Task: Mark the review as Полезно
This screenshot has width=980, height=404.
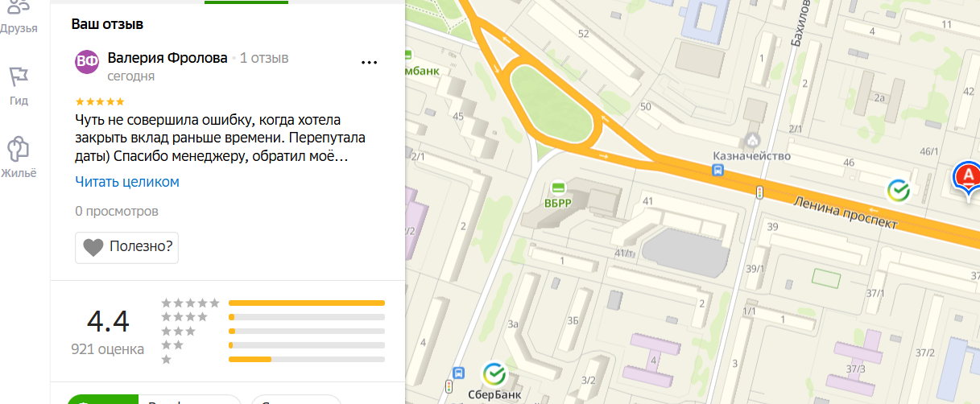Action: point(127,247)
